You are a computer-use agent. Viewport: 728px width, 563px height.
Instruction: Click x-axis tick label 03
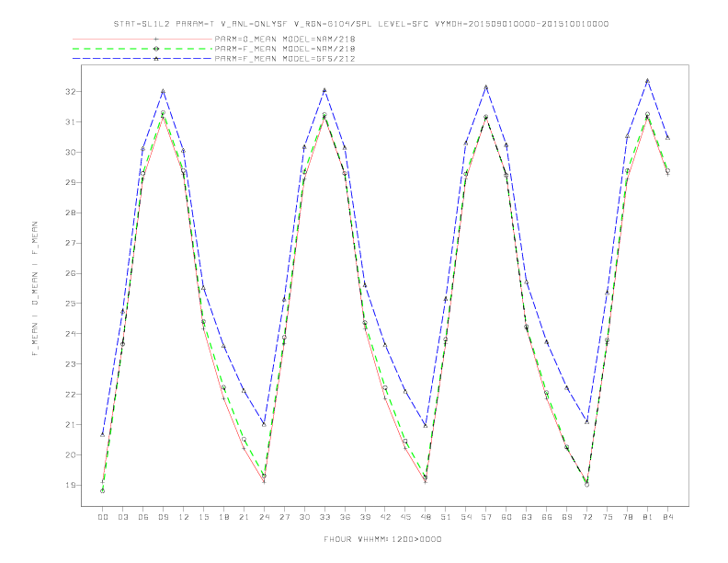[x=122, y=517]
